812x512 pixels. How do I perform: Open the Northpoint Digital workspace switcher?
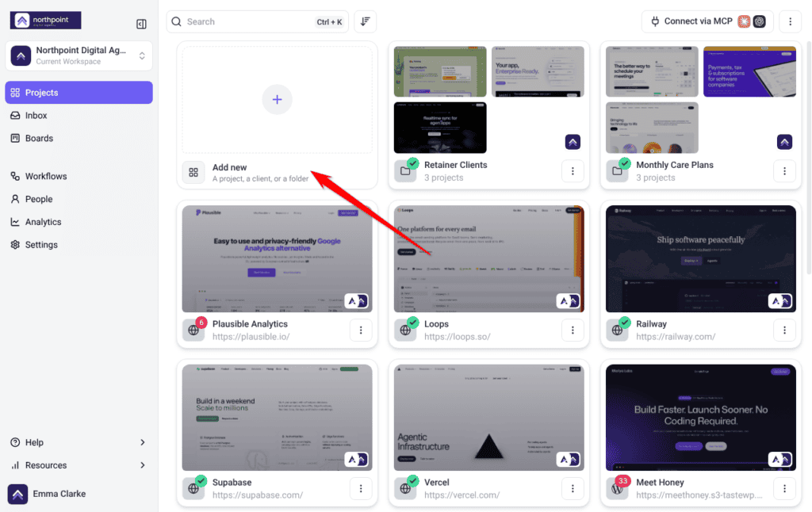(x=79, y=55)
